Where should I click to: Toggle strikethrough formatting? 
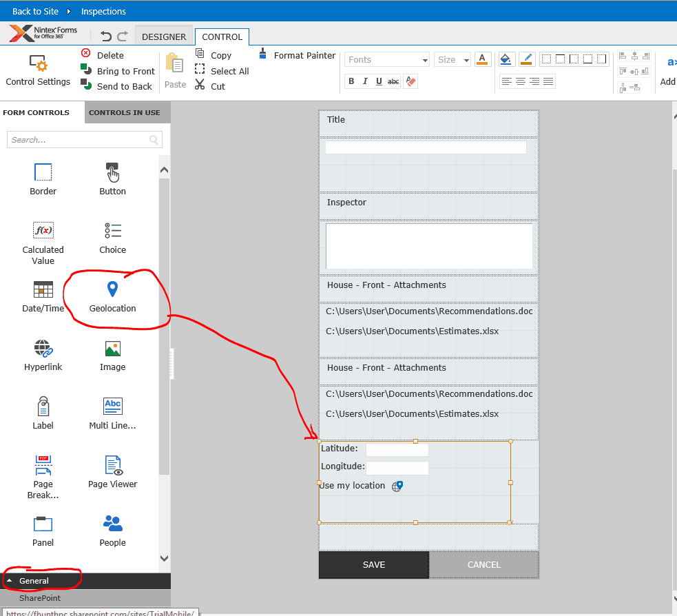click(393, 81)
